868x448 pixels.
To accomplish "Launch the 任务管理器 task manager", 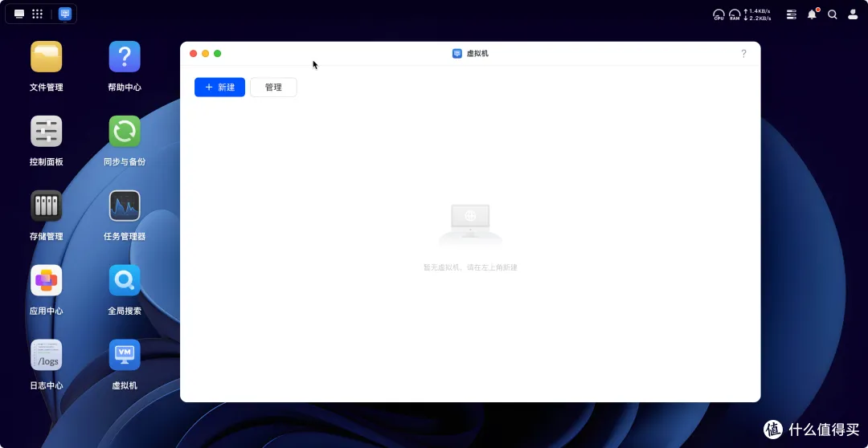I will click(x=125, y=206).
